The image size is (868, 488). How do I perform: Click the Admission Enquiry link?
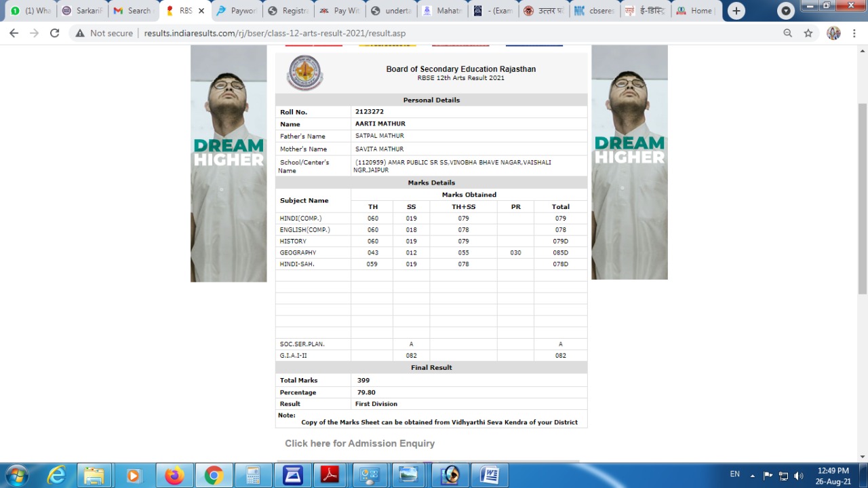[x=359, y=443]
